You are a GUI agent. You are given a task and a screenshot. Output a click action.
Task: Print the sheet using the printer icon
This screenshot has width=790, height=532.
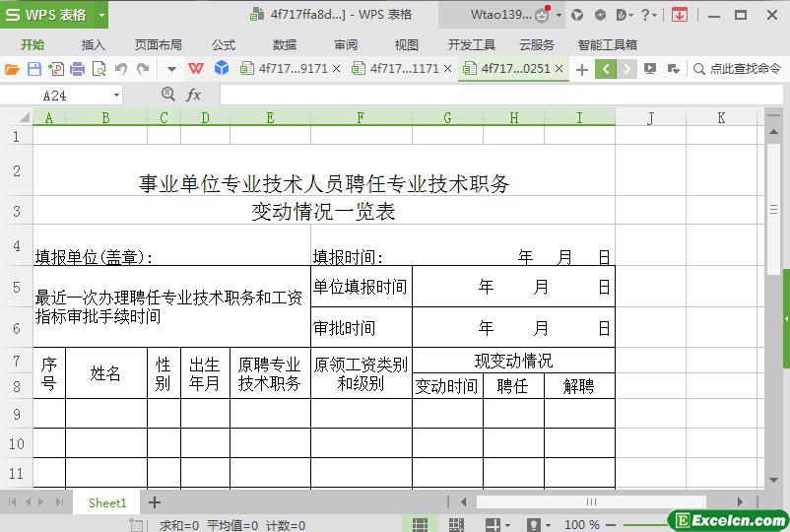[x=77, y=69]
